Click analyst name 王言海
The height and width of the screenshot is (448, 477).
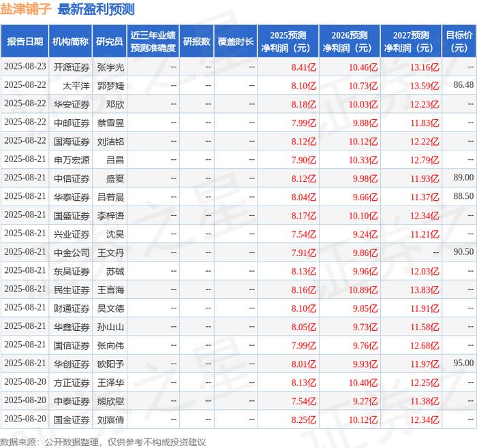(x=110, y=289)
